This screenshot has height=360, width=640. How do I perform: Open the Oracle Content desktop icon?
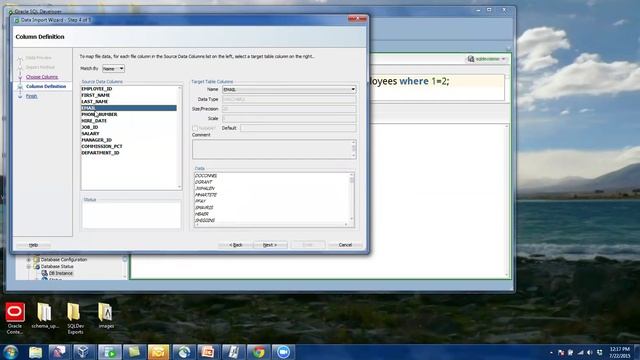pos(15,318)
